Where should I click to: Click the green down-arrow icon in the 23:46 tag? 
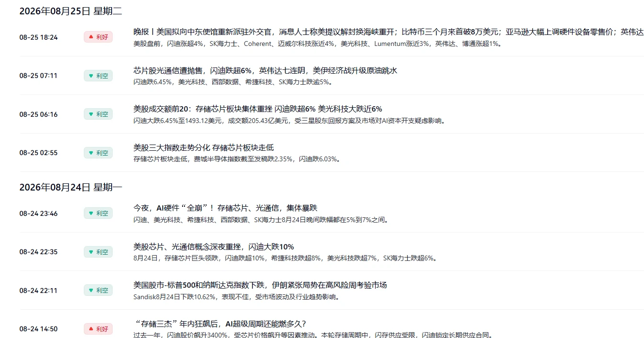(91, 213)
